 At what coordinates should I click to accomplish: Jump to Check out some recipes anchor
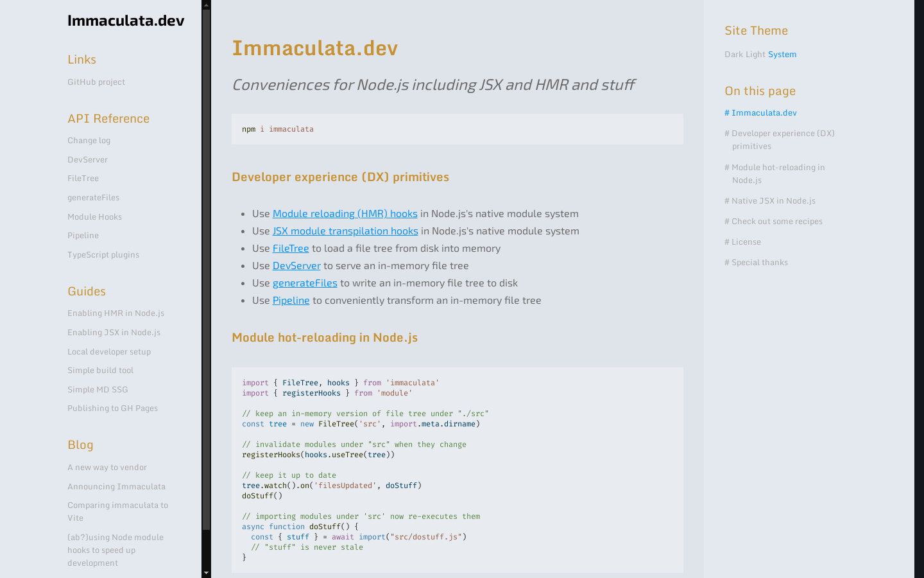[x=774, y=222]
